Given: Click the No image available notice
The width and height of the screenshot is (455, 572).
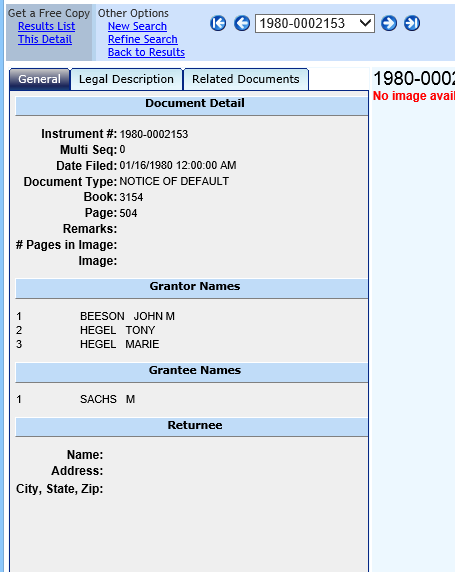Looking at the screenshot, I should pos(414,96).
